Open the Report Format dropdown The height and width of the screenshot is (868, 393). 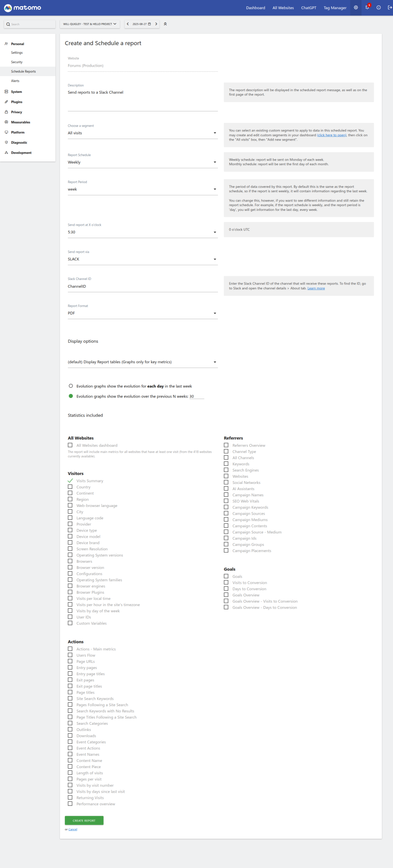click(142, 313)
